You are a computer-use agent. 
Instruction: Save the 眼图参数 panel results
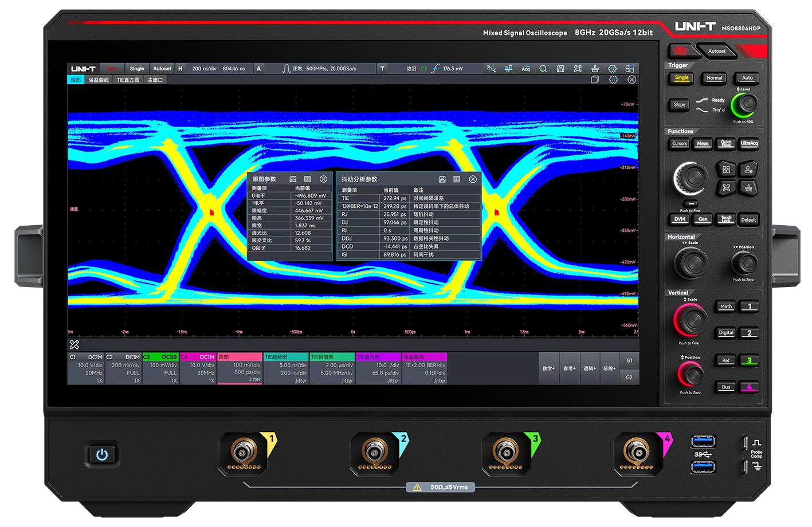tap(293, 179)
